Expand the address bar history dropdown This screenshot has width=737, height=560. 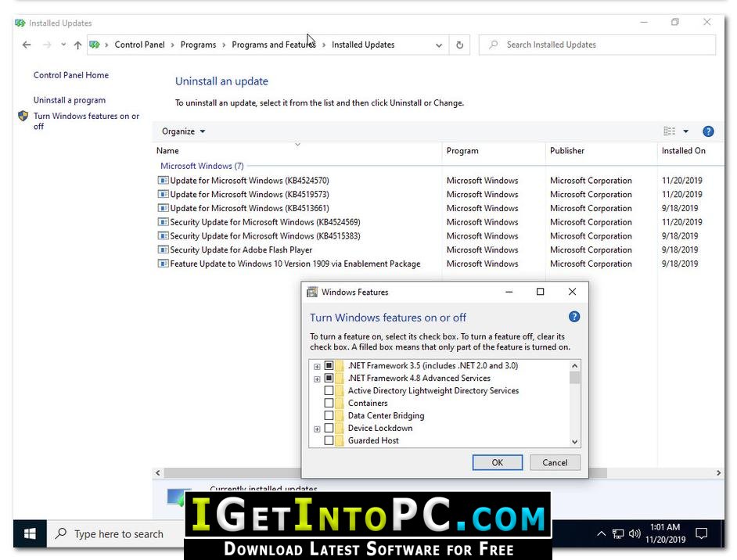[x=439, y=45]
